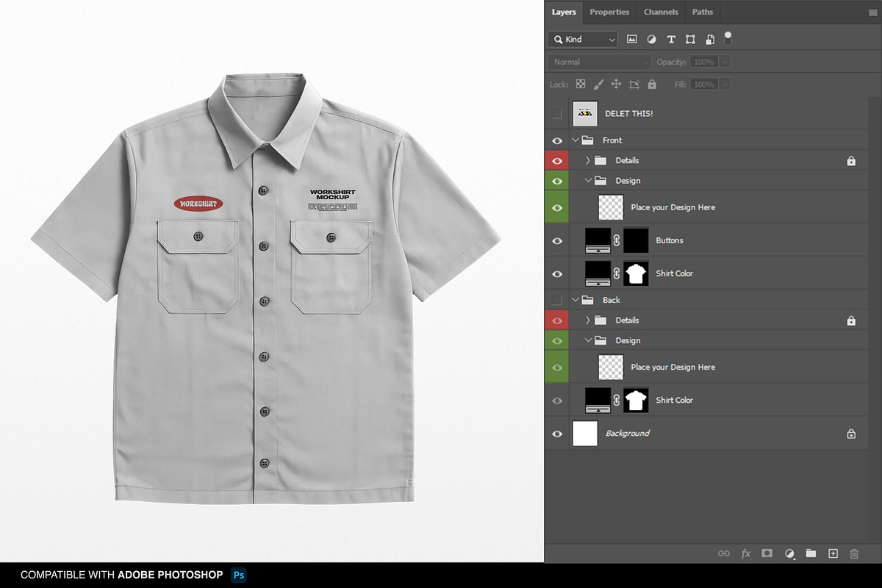Click Front Shirt Color link icon

point(617,273)
